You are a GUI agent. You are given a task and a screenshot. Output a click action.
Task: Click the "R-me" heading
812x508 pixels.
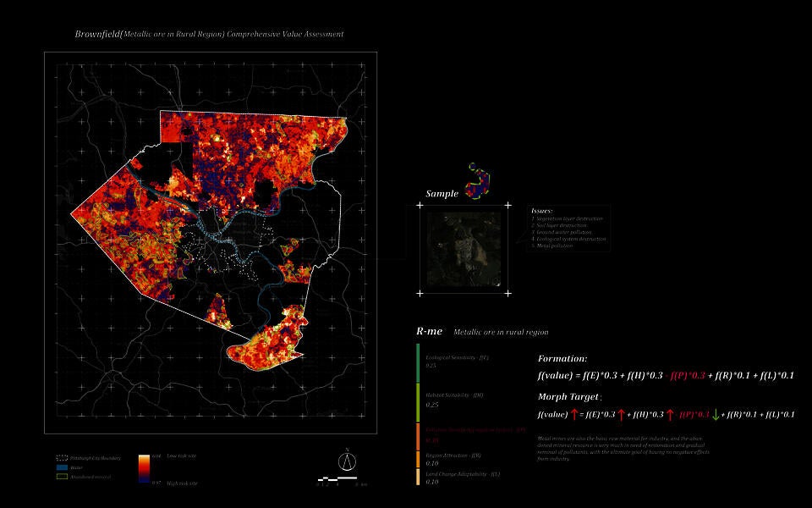click(x=430, y=331)
